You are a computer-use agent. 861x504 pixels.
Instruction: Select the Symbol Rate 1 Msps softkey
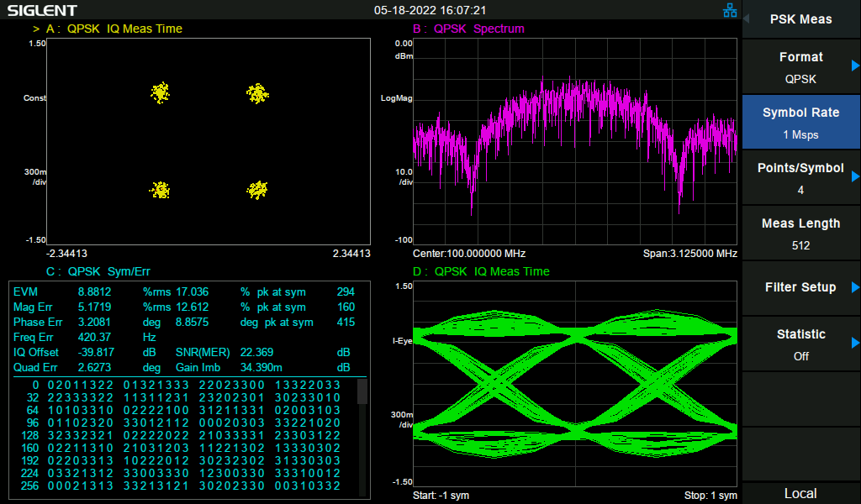(800, 123)
